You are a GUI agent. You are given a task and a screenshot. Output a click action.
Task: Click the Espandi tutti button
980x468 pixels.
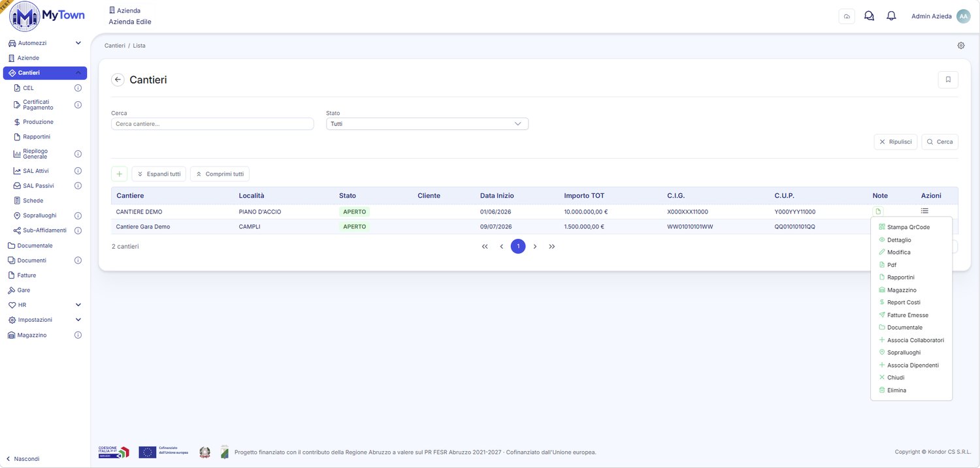(159, 174)
